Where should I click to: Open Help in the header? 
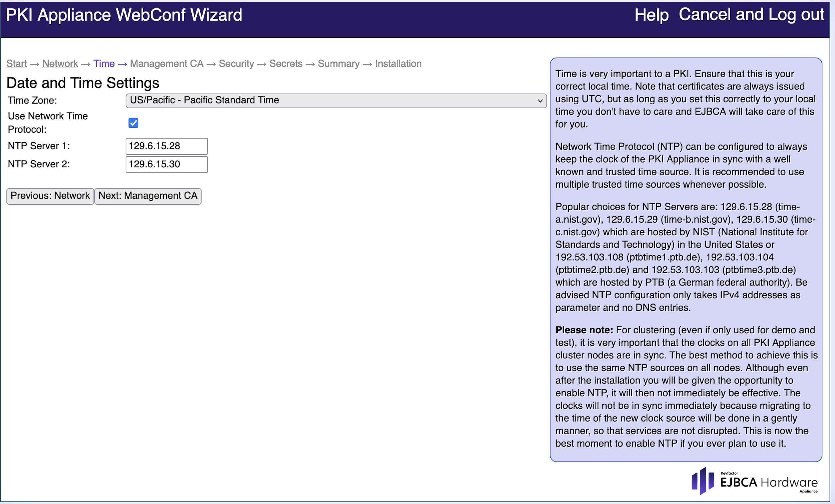pos(651,15)
